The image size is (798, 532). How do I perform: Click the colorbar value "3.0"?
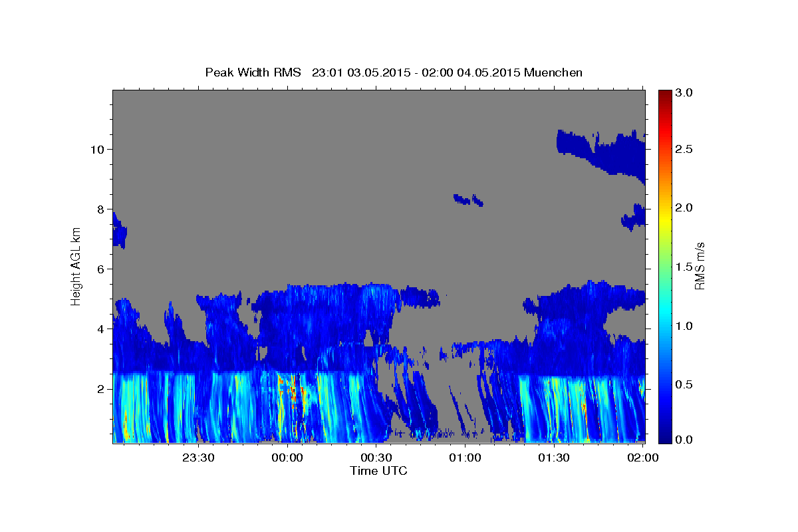pyautogui.click(x=684, y=92)
